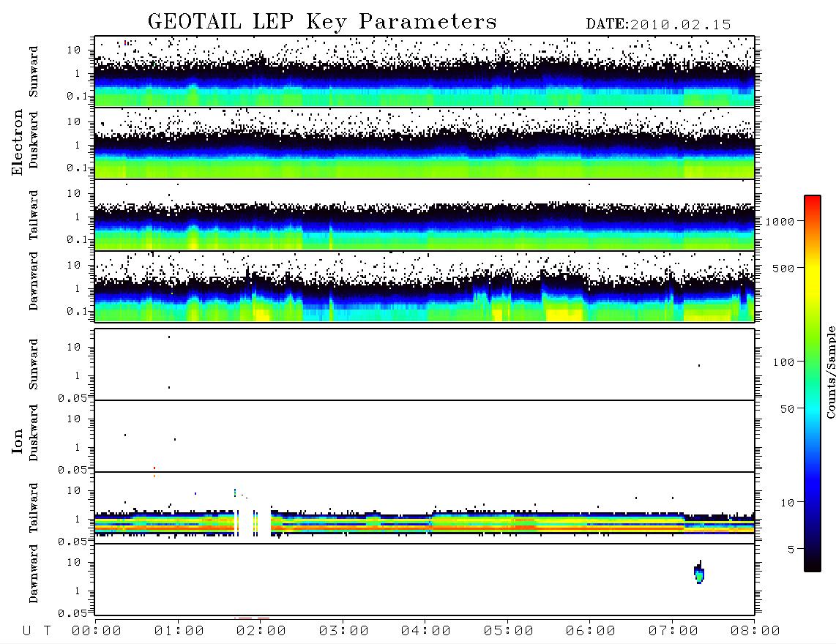836x644 pixels.
Task: Click the Electron 'Dawnward' axis label
Action: pos(34,281)
